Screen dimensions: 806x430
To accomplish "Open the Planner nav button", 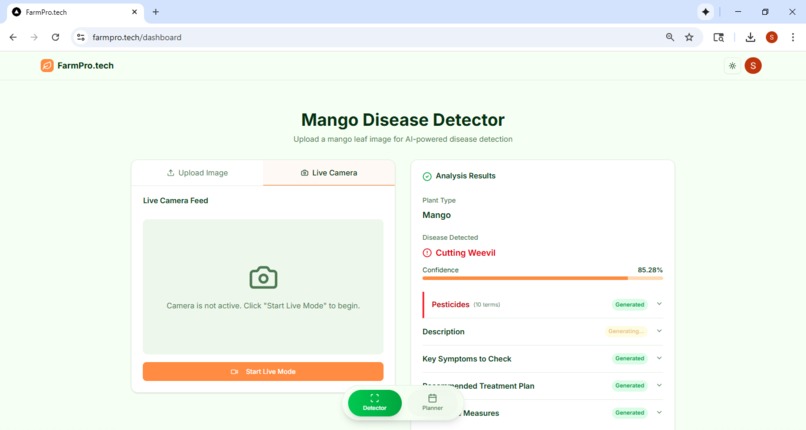I will [x=432, y=402].
